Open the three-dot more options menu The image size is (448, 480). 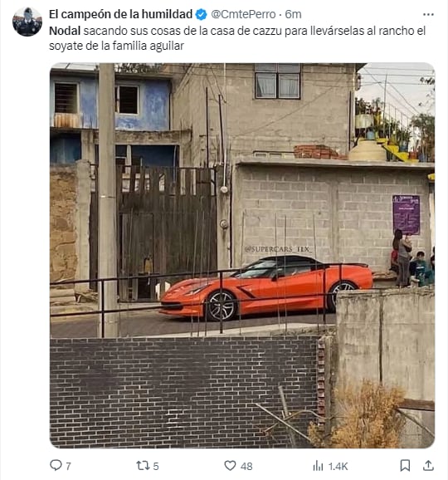428,14
